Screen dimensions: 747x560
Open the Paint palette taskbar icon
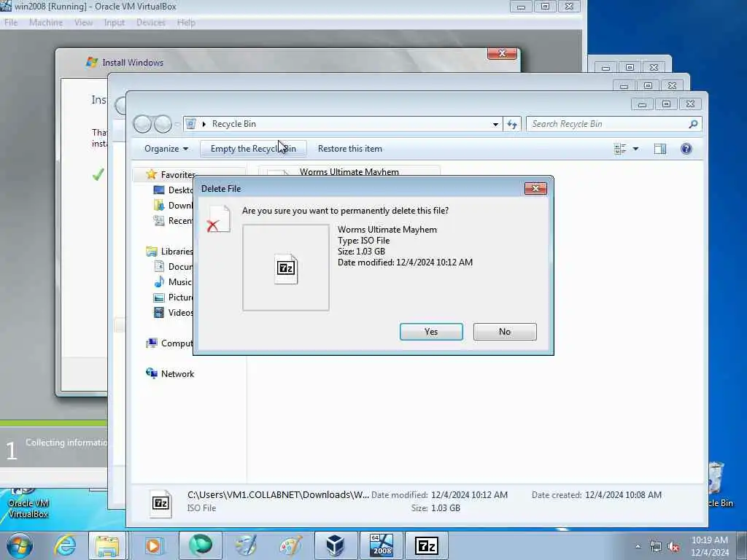pyautogui.click(x=290, y=545)
